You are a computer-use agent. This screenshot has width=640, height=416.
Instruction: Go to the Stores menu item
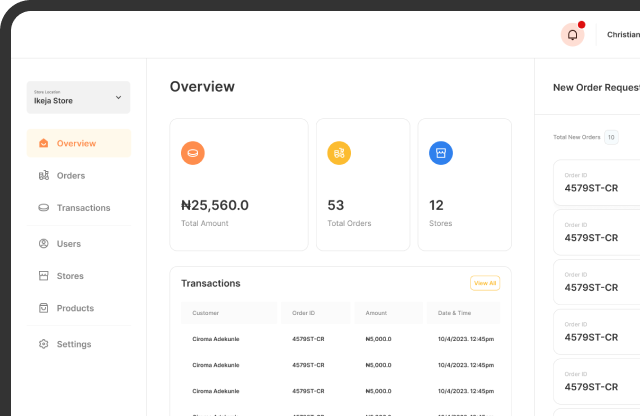click(x=70, y=276)
